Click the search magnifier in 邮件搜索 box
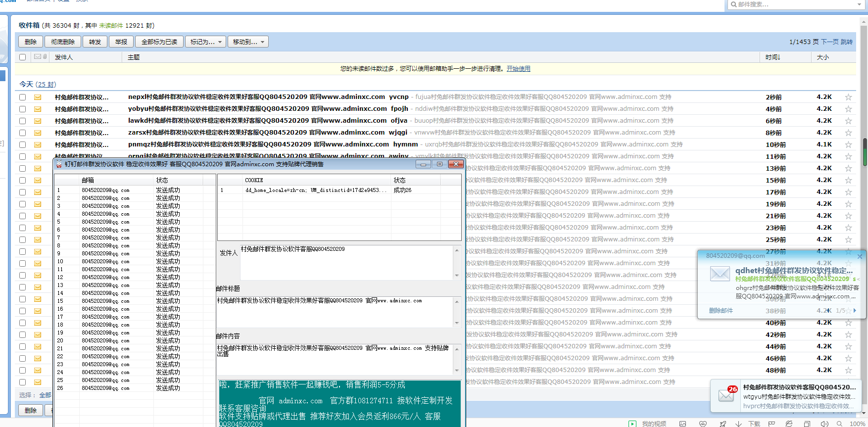The width and height of the screenshot is (868, 427). 733,4
